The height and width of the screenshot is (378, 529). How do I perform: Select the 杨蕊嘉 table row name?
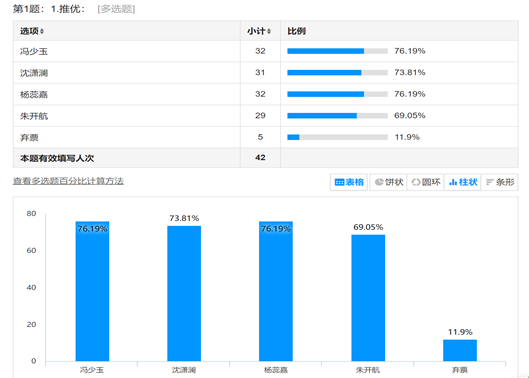[34, 94]
